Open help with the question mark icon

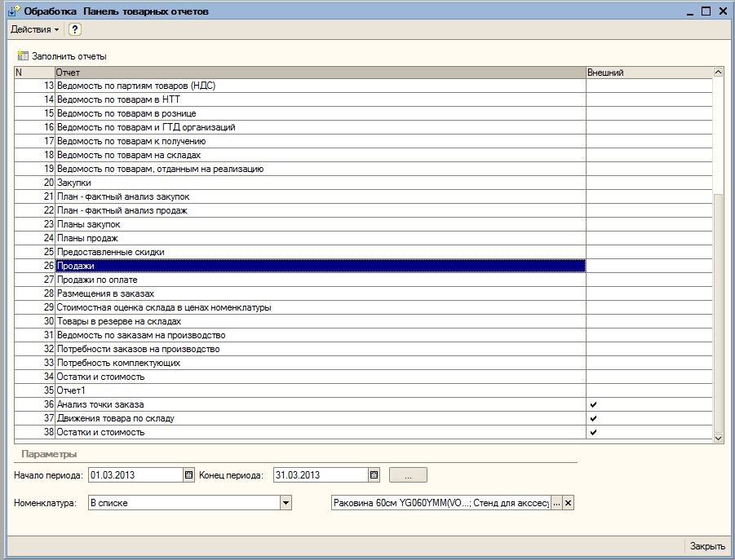[x=75, y=29]
